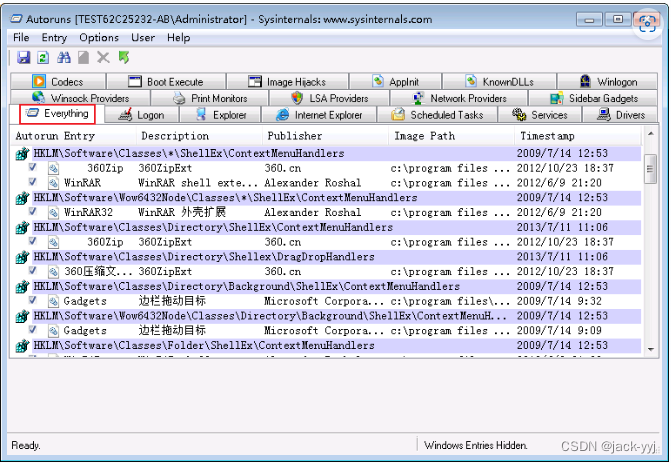Sort by Publisher column header

[325, 136]
